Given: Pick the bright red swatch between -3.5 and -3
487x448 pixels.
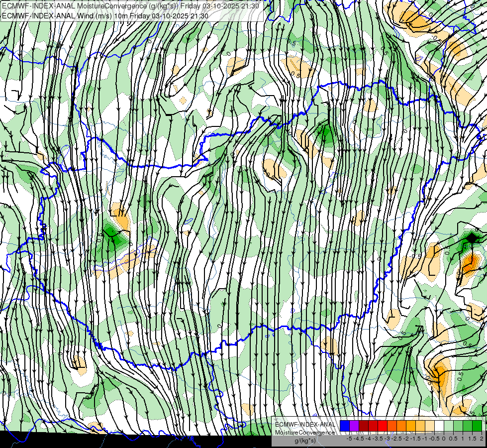Looking at the screenshot, I should (383, 426).
